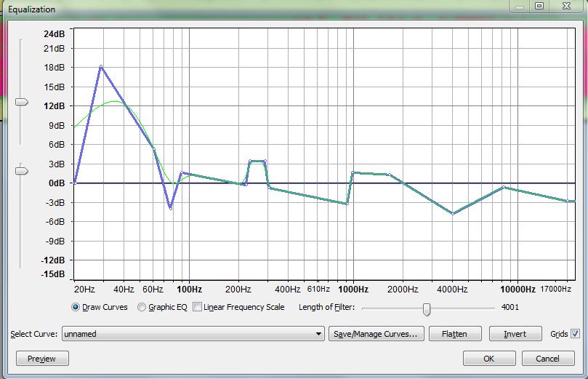Click the 0dB axis label
The image size is (588, 379).
pos(57,183)
